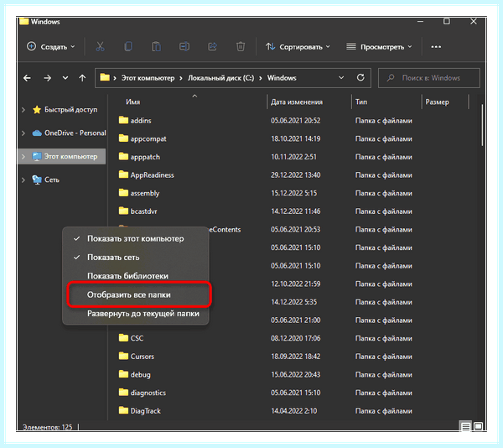This screenshot has width=503, height=448.
Task: Click the Windows title bar folder icon
Action: [24, 21]
